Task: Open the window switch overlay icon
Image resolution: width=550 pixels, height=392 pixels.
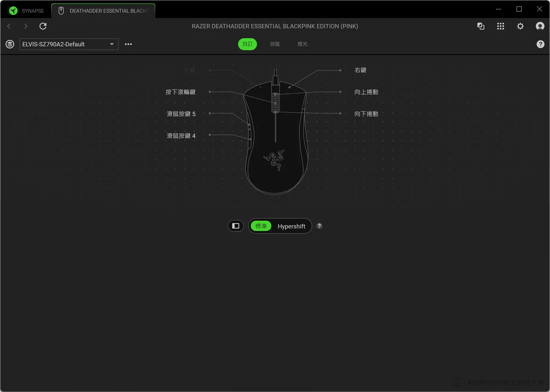Action: [x=481, y=26]
